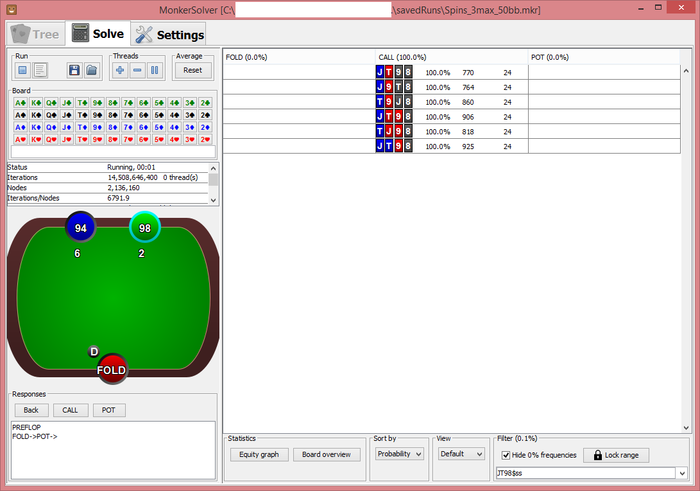Select the three of hearts board card
This screenshot has width=700, height=491.
(x=190, y=139)
